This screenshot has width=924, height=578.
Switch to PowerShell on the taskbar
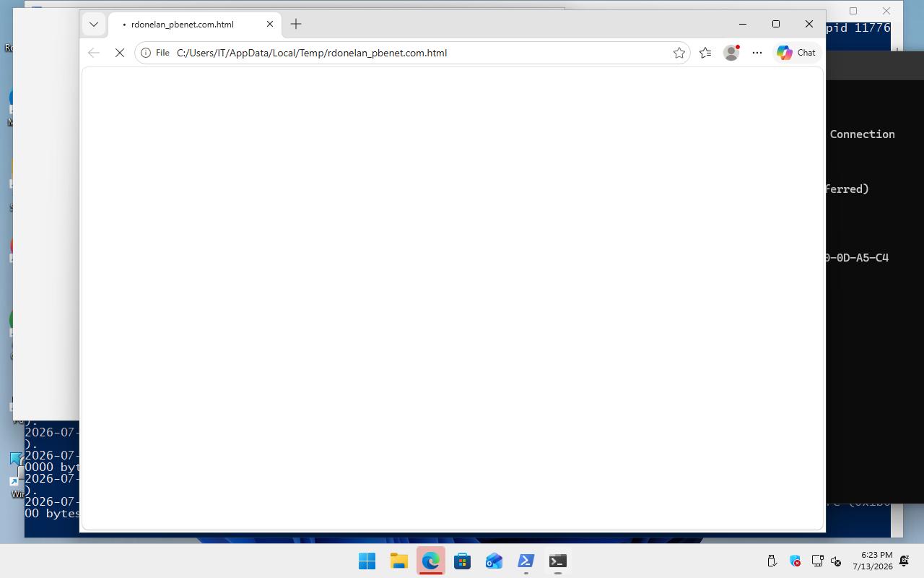coord(526,561)
